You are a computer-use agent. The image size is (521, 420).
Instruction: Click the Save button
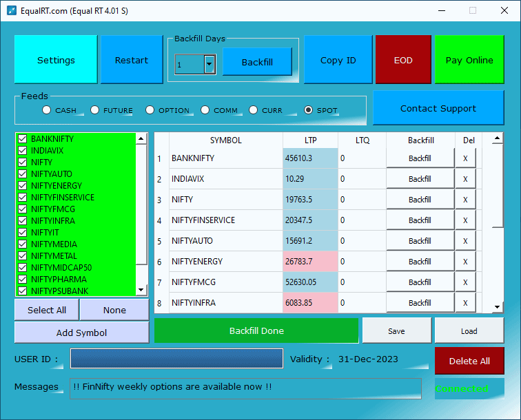pos(396,330)
